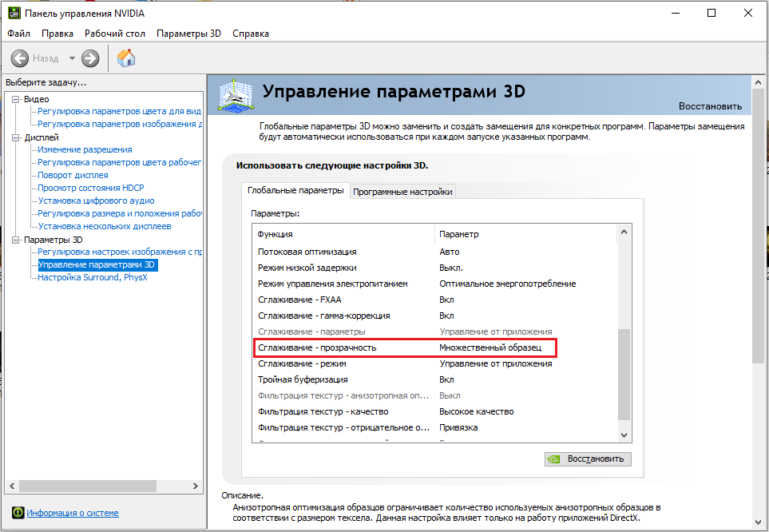Select the Сглаживание - гамма-коррекция row

click(434, 316)
